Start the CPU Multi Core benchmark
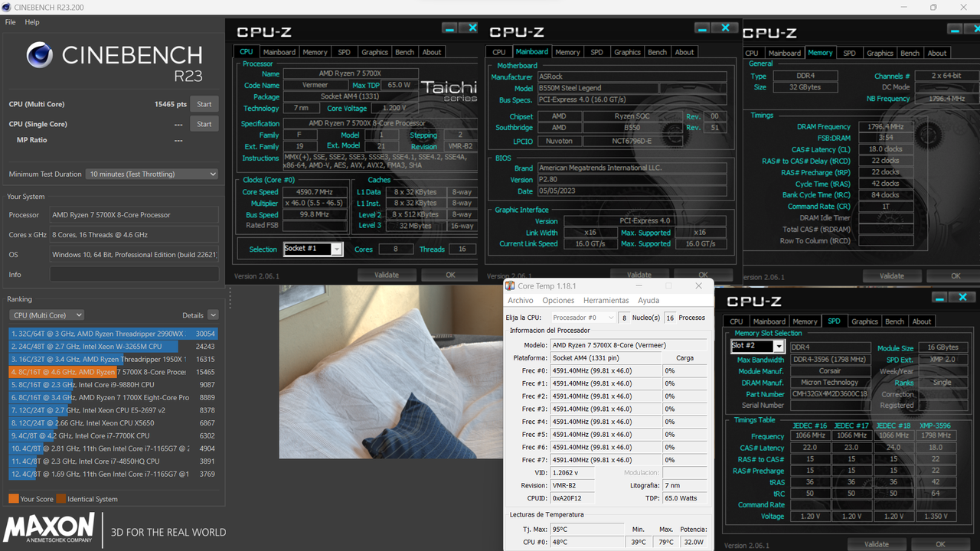This screenshot has width=980, height=551. point(204,104)
